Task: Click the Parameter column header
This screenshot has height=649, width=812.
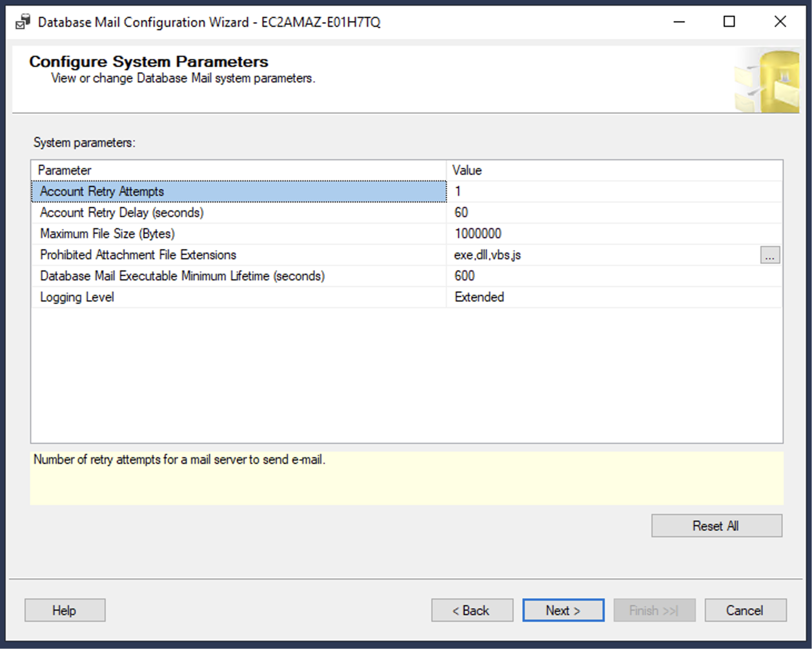Action: (239, 170)
